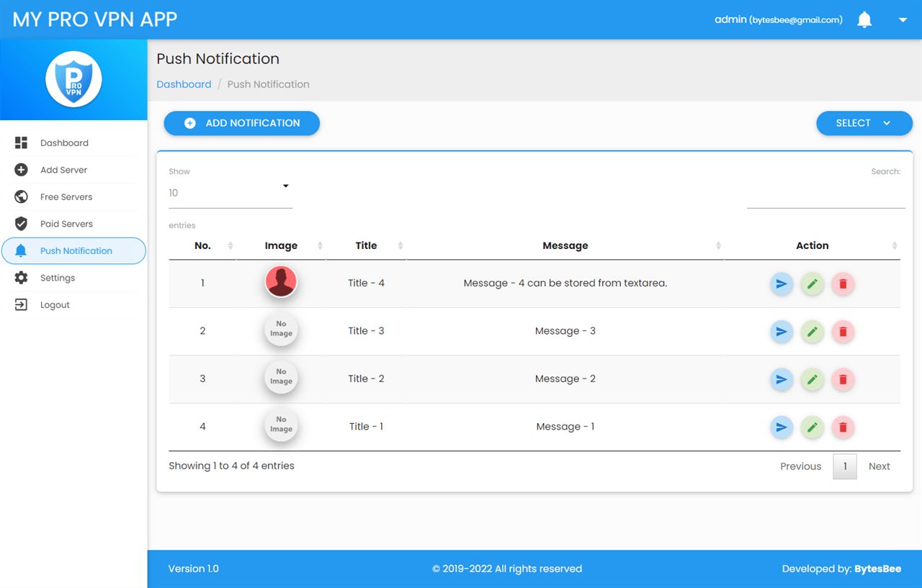This screenshot has width=922, height=588.
Task: Sort table by Message column
Action: [x=565, y=245]
